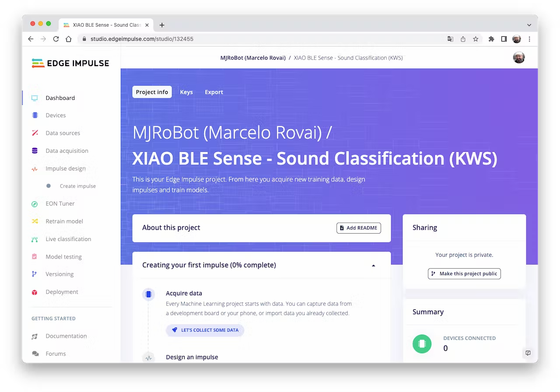The width and height of the screenshot is (560, 392).
Task: Collapse the Creating your first impulse panel
Action: point(373,266)
